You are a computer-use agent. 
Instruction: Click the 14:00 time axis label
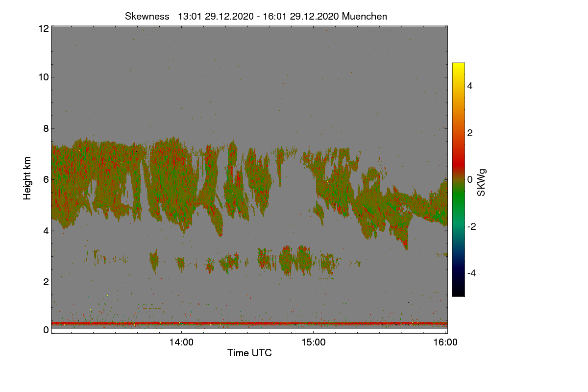pyautogui.click(x=181, y=343)
